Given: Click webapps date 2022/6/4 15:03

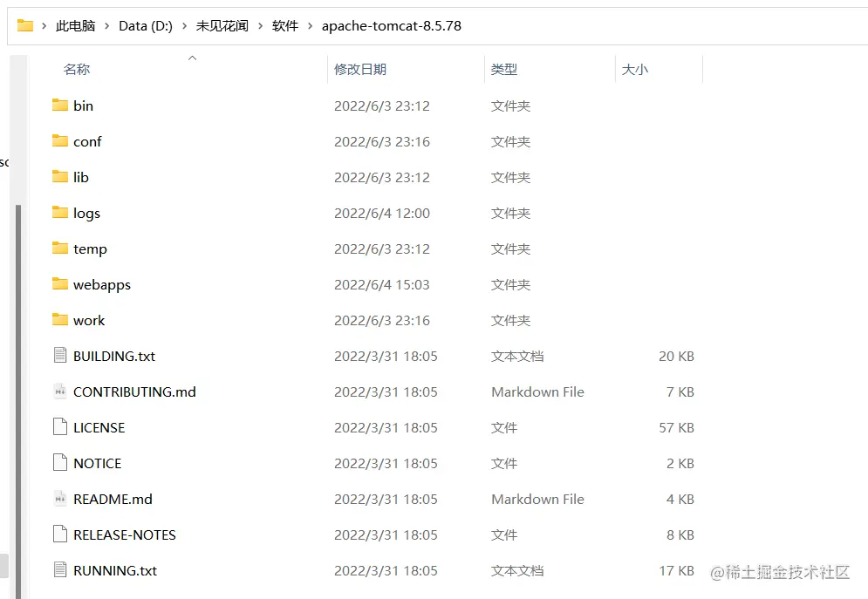Looking at the screenshot, I should (382, 284).
